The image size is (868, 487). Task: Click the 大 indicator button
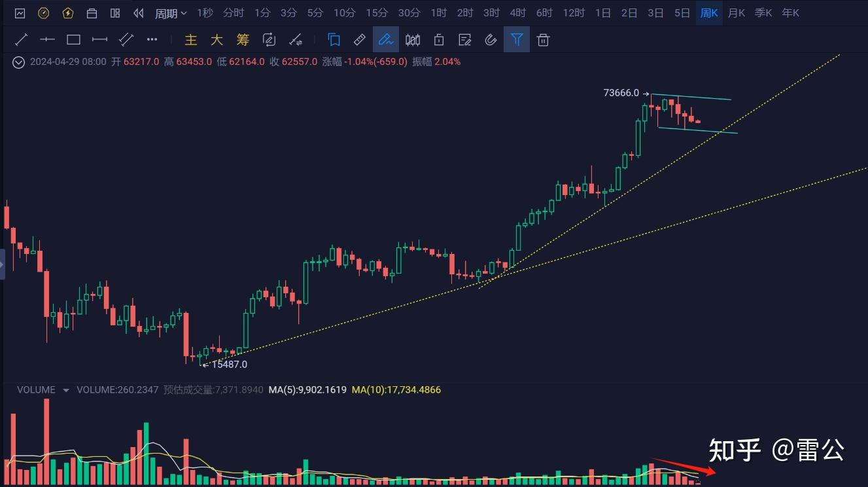click(x=217, y=40)
